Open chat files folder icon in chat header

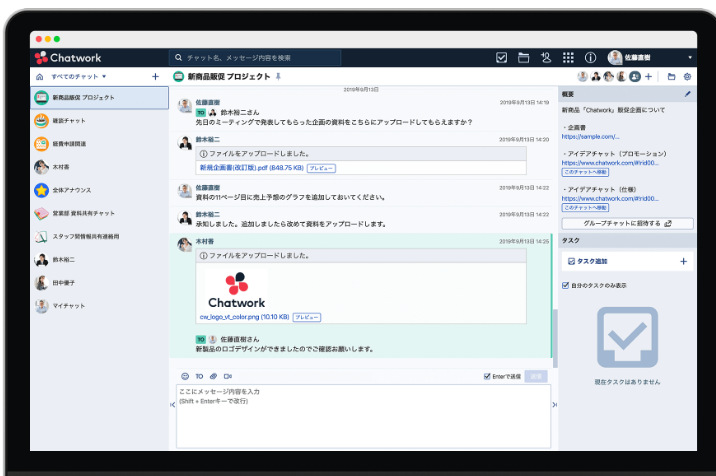point(671,77)
